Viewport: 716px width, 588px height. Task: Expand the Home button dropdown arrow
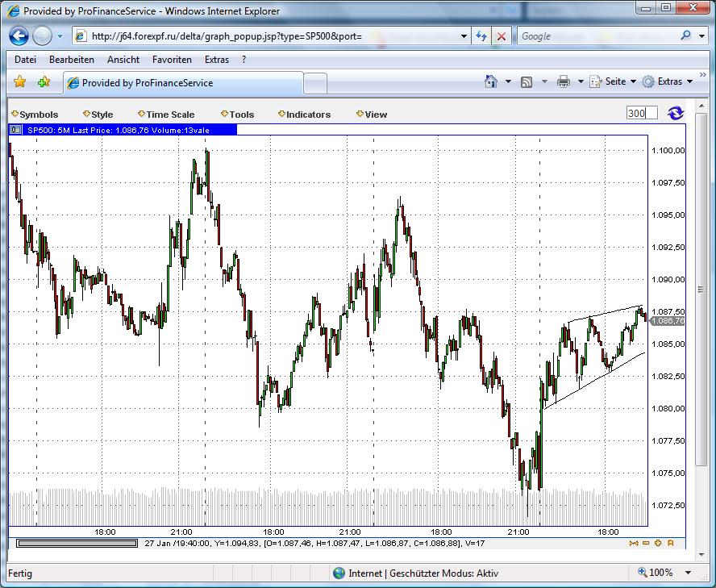click(508, 81)
